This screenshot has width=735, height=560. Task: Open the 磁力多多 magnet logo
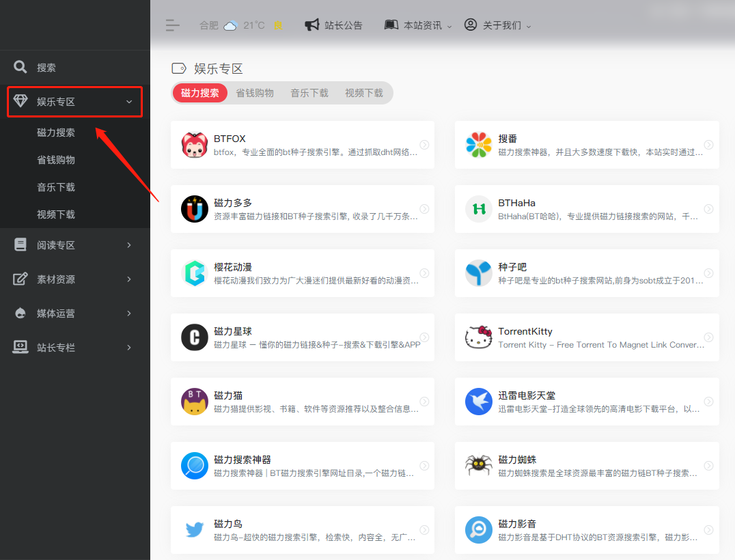[x=195, y=209]
